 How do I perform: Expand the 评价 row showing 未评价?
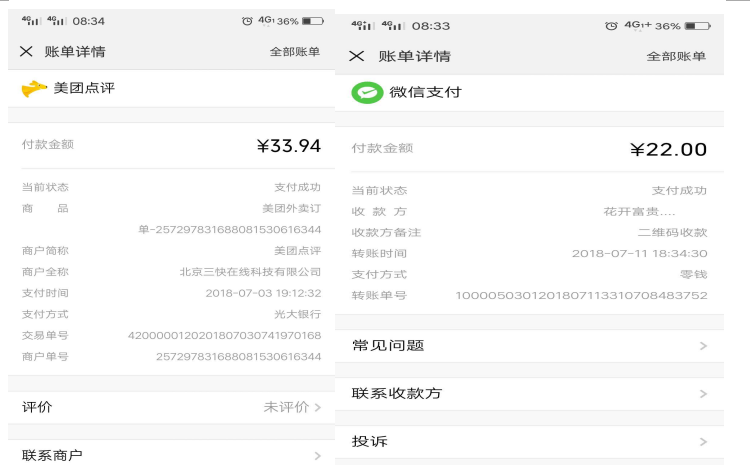coord(170,407)
